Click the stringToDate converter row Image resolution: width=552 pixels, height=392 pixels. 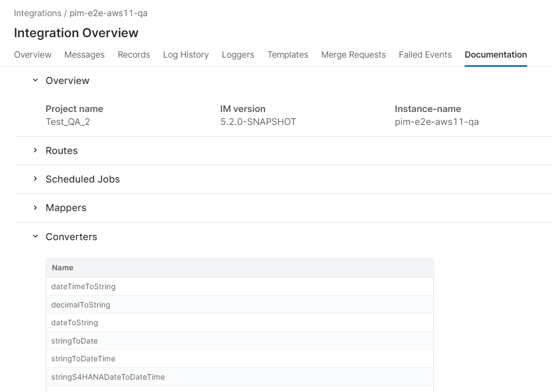(x=74, y=341)
